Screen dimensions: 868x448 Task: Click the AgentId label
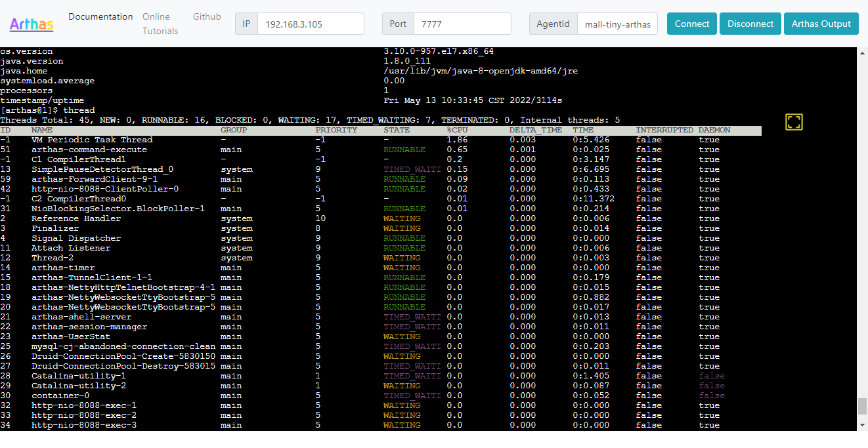click(x=553, y=24)
